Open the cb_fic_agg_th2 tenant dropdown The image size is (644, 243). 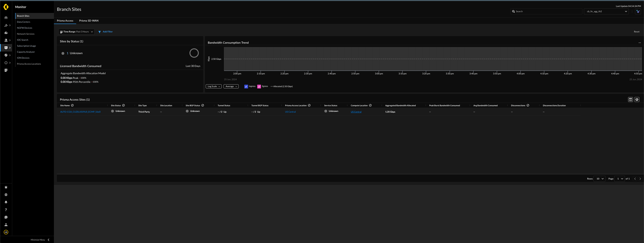tap(606, 11)
